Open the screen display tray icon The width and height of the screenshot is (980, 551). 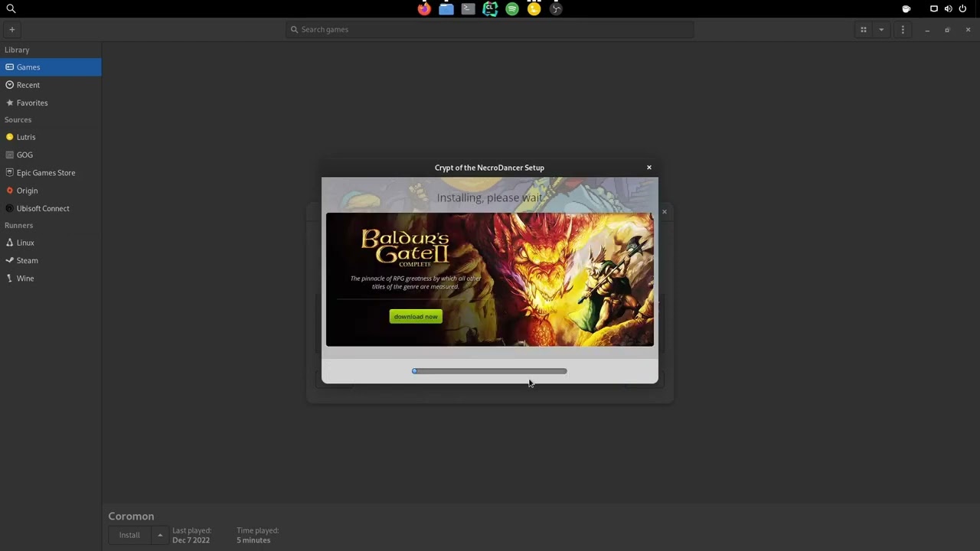click(934, 9)
